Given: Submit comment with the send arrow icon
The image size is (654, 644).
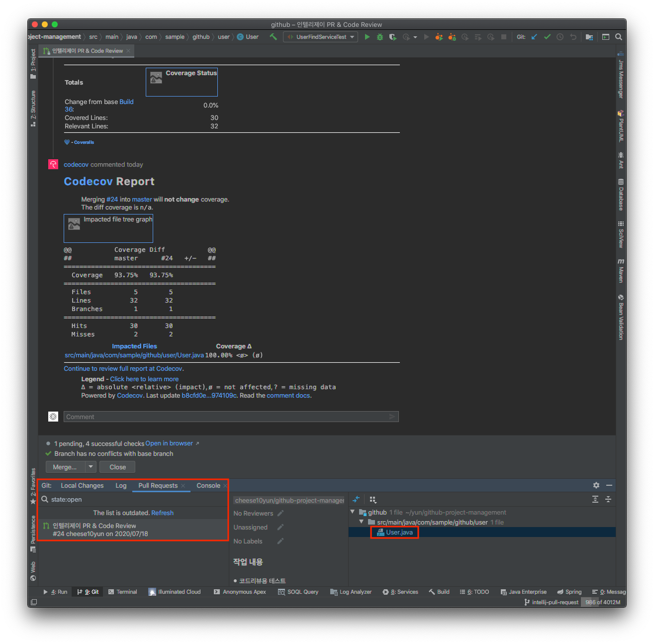Looking at the screenshot, I should pos(392,417).
